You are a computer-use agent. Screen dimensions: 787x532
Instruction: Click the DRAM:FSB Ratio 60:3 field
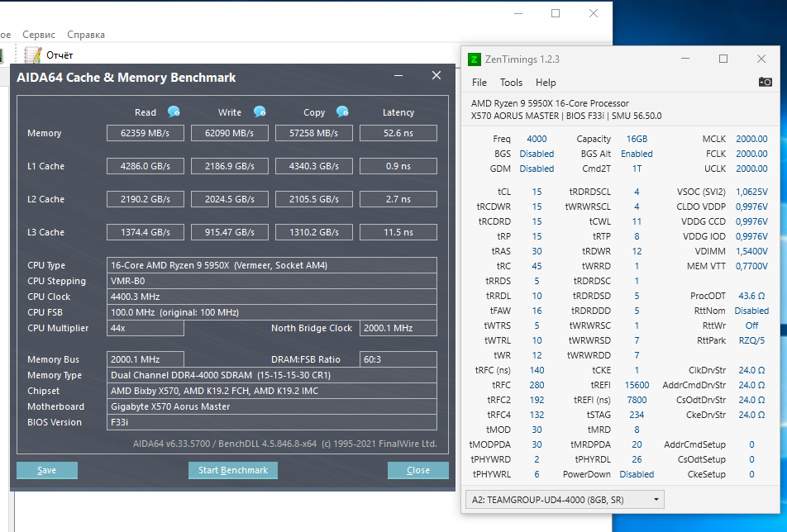point(398,359)
